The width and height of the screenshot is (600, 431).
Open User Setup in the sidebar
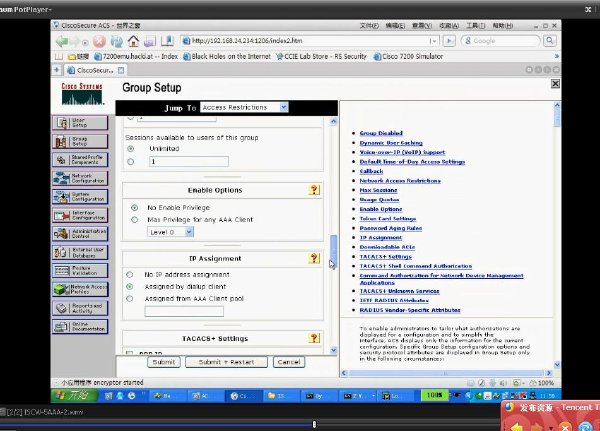80,123
